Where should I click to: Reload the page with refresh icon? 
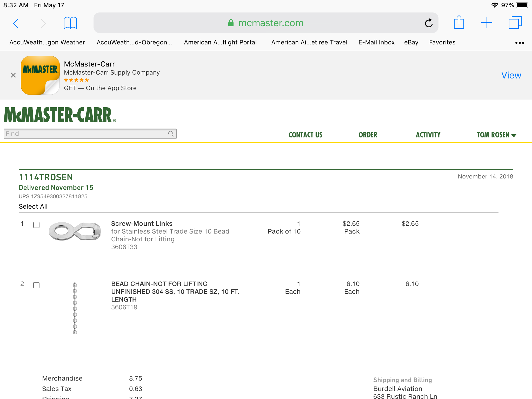pyautogui.click(x=429, y=23)
